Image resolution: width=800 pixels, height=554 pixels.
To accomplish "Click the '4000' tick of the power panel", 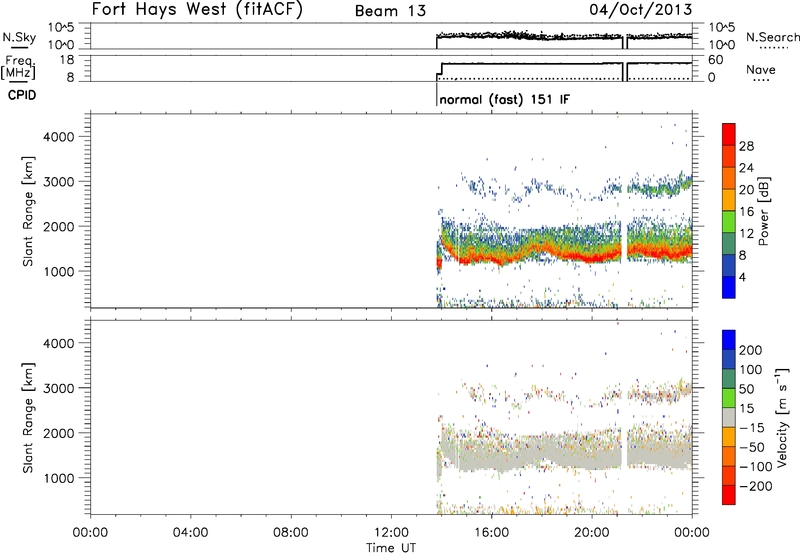I will [58, 137].
